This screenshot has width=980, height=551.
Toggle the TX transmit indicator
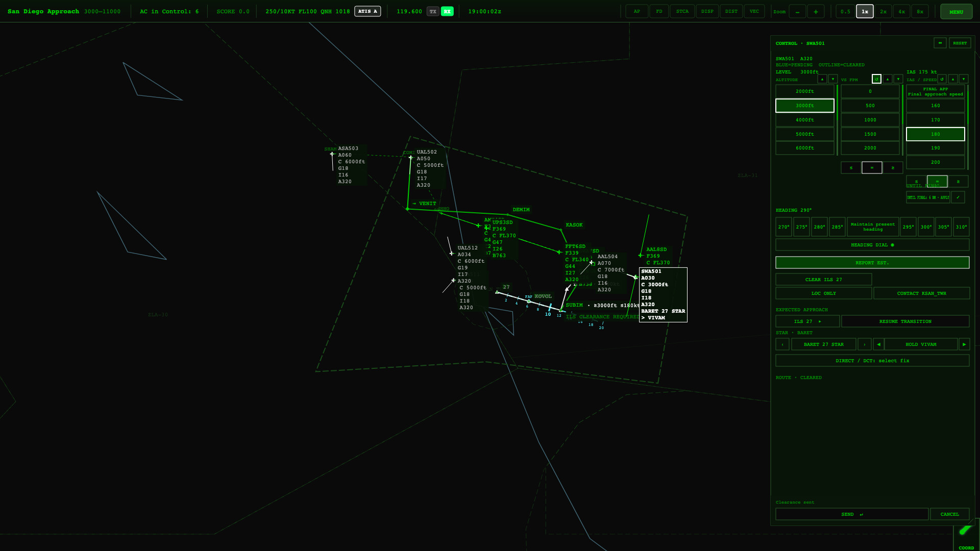(433, 12)
